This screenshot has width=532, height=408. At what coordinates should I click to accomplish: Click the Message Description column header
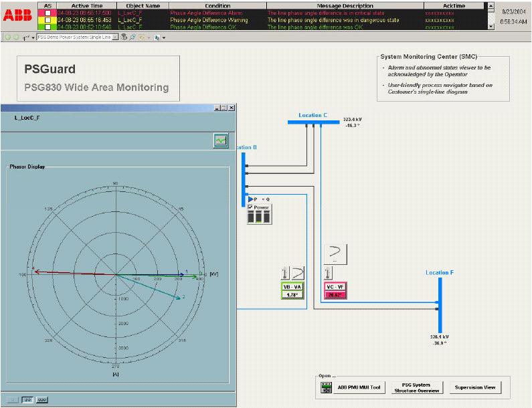click(x=345, y=6)
